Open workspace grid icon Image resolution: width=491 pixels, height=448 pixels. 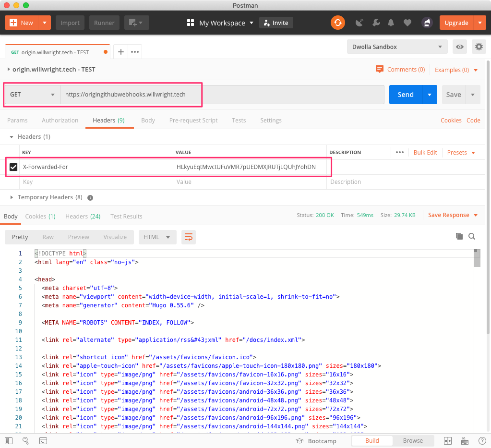(x=191, y=23)
